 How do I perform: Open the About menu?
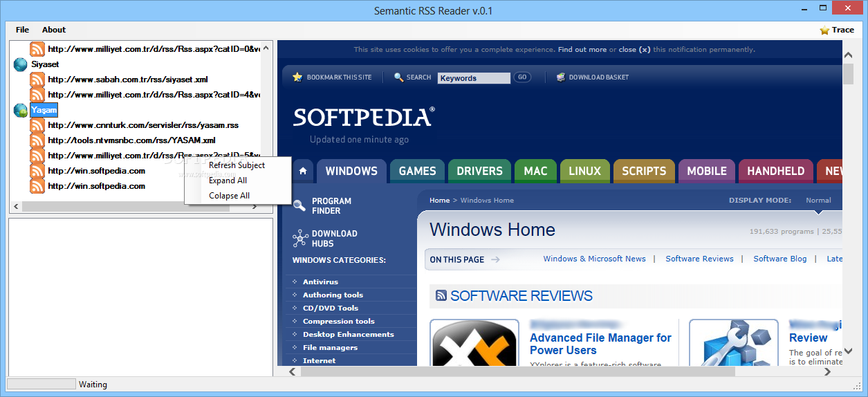point(54,30)
